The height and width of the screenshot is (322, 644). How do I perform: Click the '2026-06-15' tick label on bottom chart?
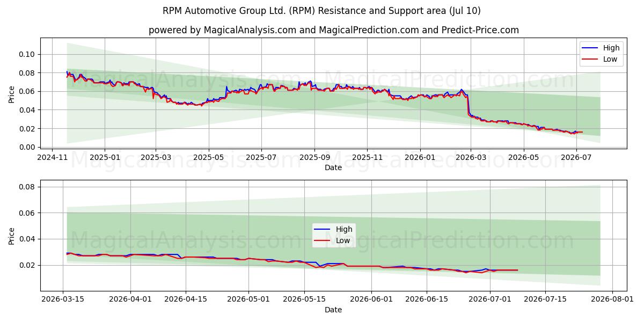pos(427,299)
